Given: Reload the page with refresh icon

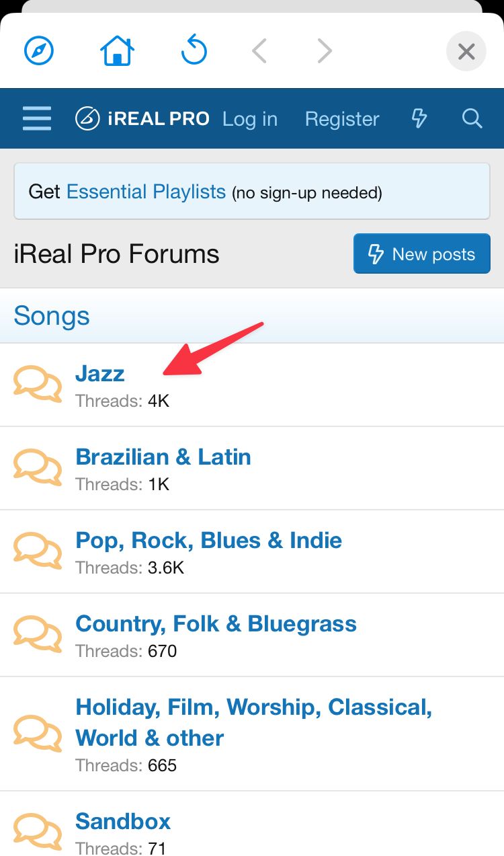Looking at the screenshot, I should (194, 51).
